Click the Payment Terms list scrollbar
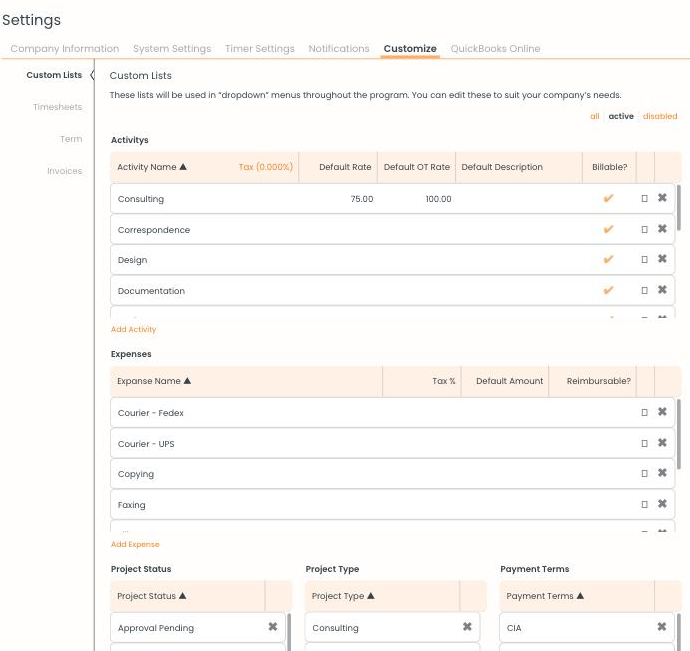 [679, 633]
